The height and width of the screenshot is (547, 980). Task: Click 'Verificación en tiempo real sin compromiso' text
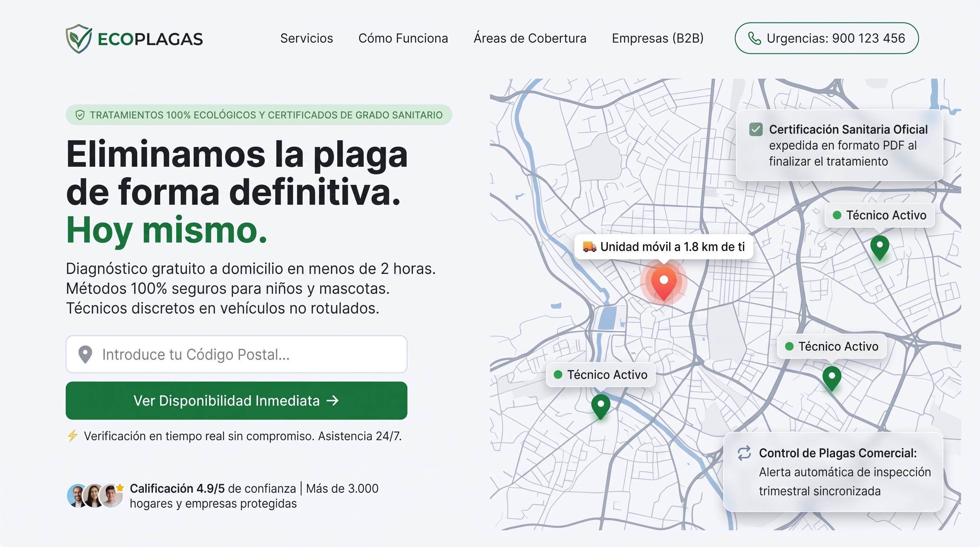(199, 436)
